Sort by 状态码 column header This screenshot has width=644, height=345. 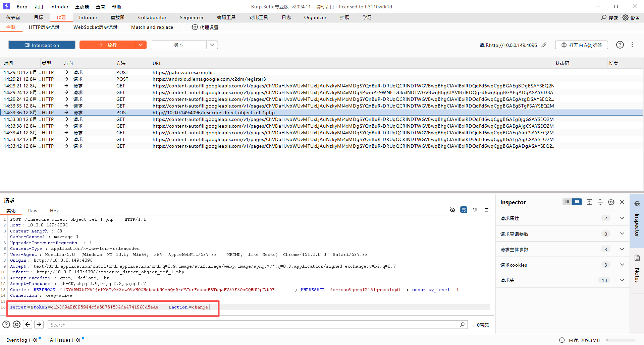pos(581,63)
